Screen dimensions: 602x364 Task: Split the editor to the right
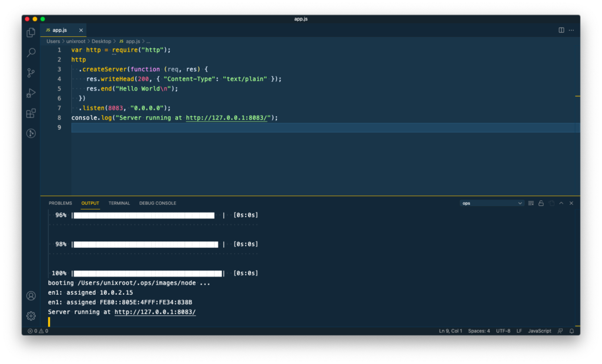click(561, 30)
